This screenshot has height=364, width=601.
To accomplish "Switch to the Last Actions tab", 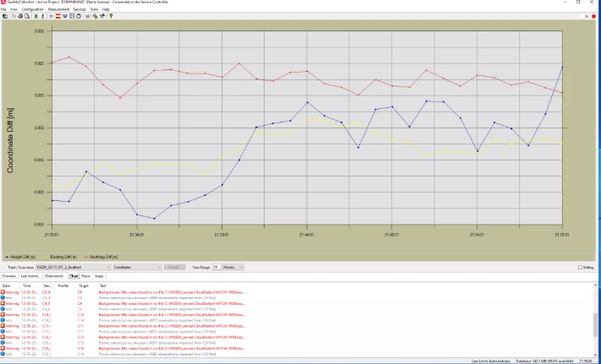I will [30, 275].
